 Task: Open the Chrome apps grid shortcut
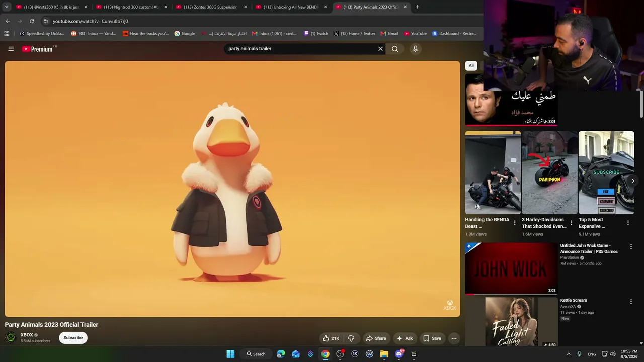point(7,34)
